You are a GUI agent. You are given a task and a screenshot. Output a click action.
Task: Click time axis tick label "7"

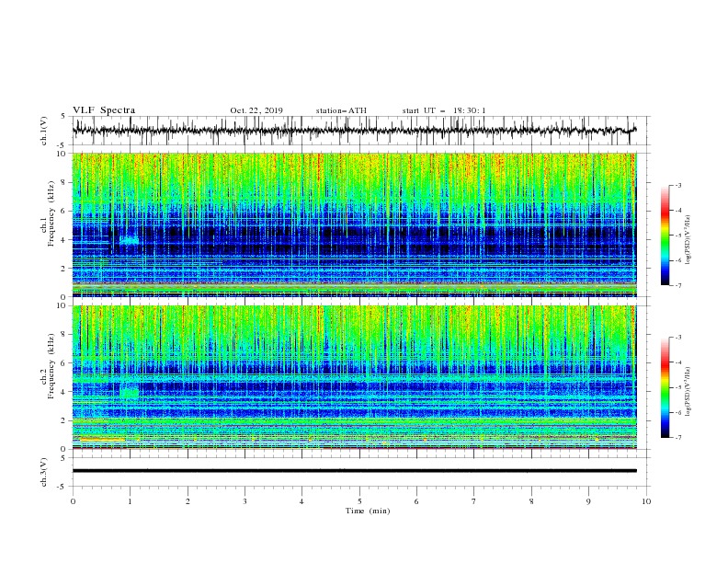coord(474,501)
